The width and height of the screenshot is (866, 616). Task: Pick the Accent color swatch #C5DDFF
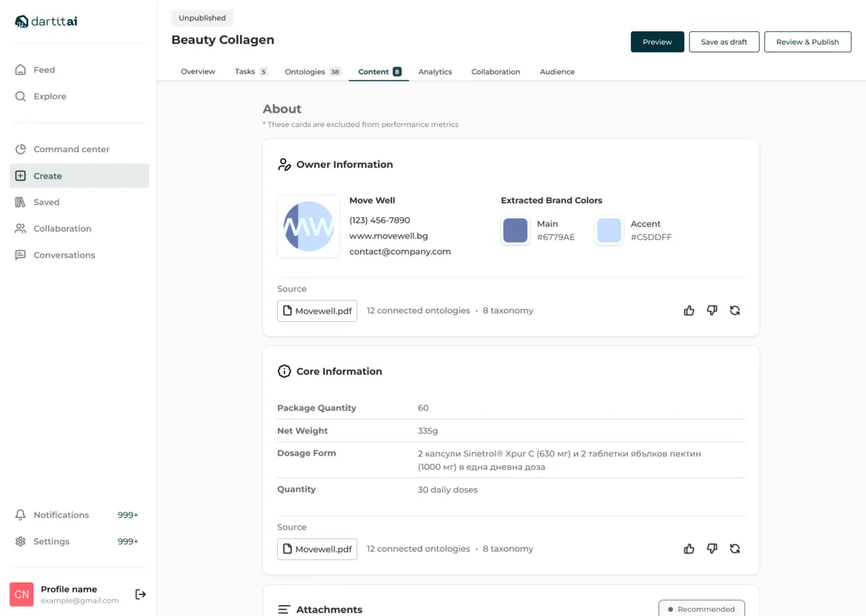(609, 230)
